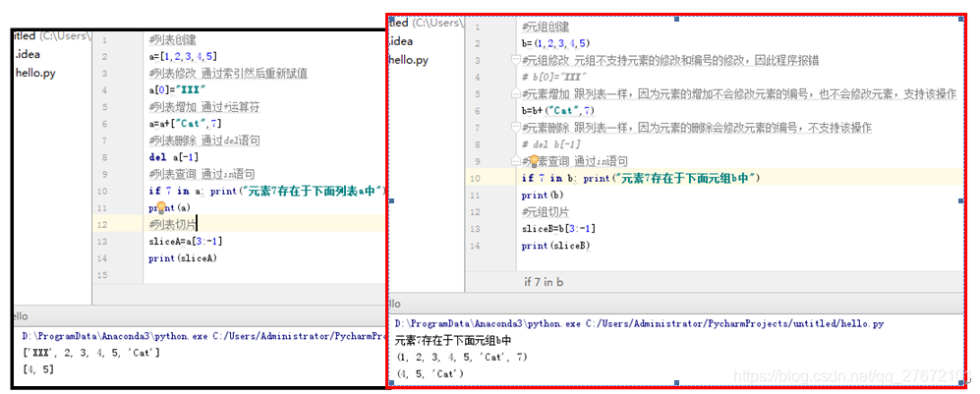Click output line ['XXX', 2, 3, 4, 5, 'Cat']
980x394 pixels.
pos(90,354)
